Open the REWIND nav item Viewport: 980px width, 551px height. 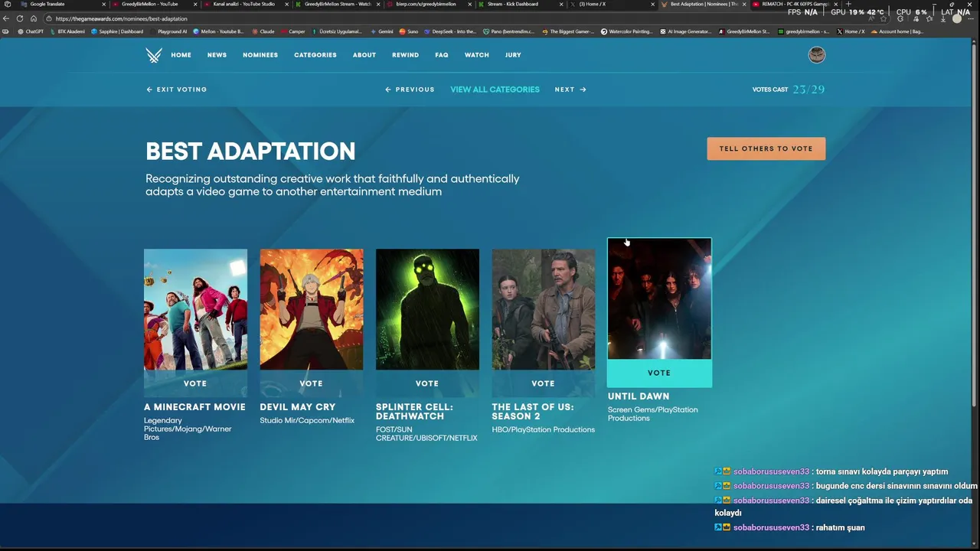[x=405, y=55]
